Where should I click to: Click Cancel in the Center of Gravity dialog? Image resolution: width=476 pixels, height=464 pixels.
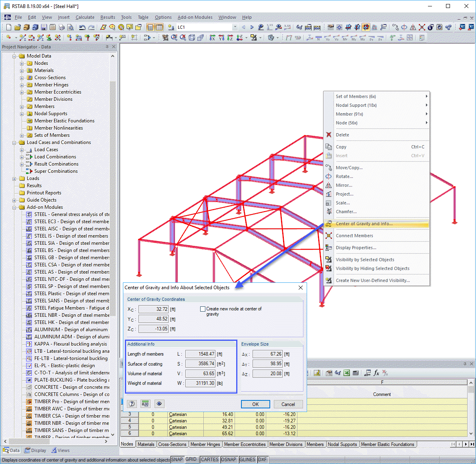click(288, 404)
